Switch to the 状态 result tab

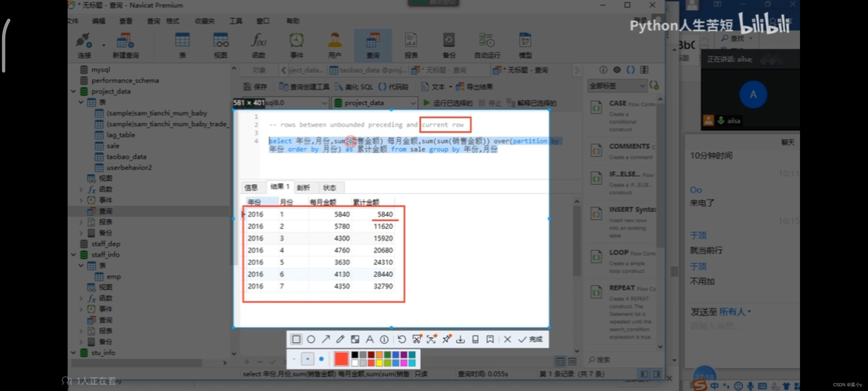point(329,188)
